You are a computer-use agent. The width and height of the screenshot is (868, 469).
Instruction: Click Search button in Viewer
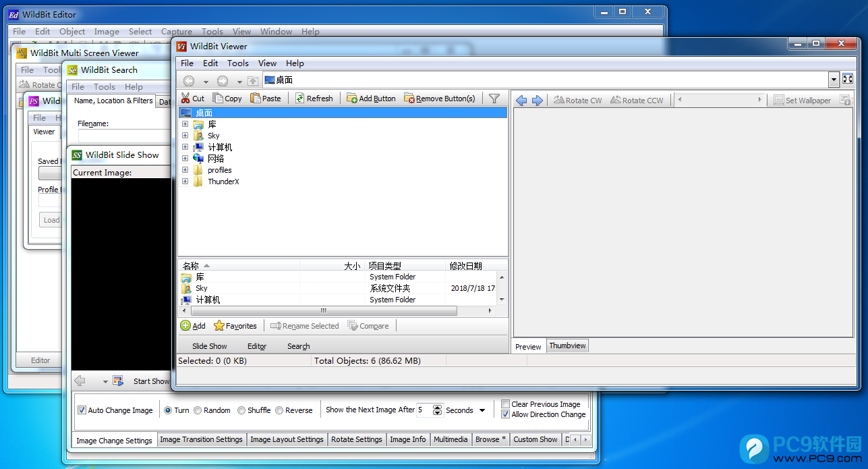(298, 346)
